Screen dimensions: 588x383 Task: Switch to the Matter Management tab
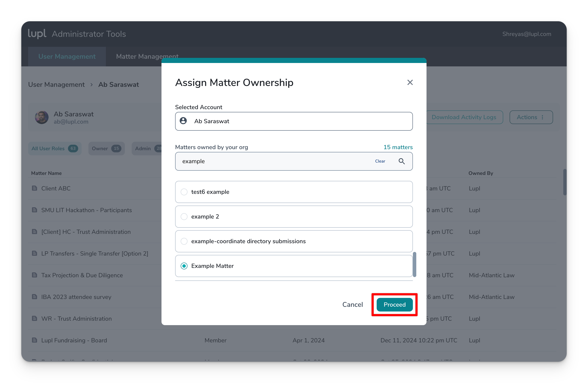(x=147, y=57)
